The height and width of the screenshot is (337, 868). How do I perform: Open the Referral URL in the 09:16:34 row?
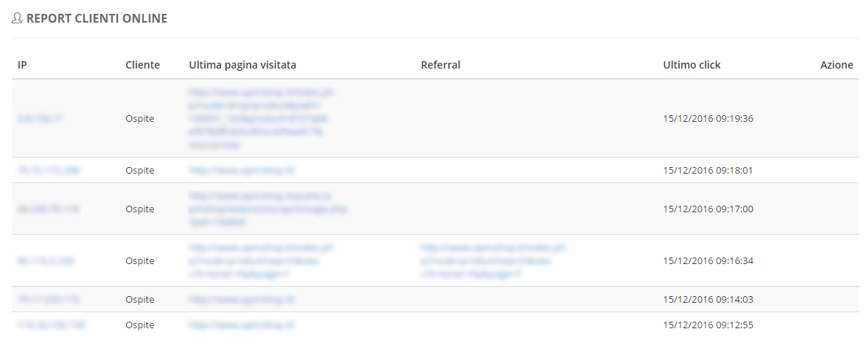point(493,260)
